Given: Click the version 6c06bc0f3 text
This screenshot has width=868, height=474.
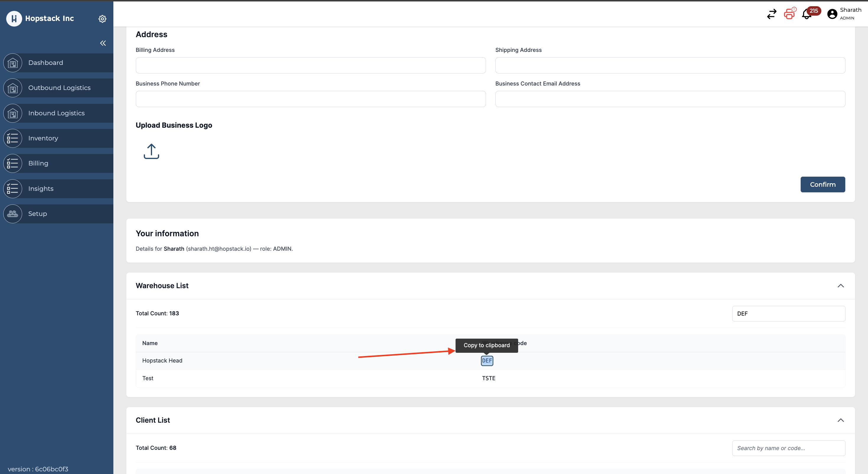Looking at the screenshot, I should (38, 469).
